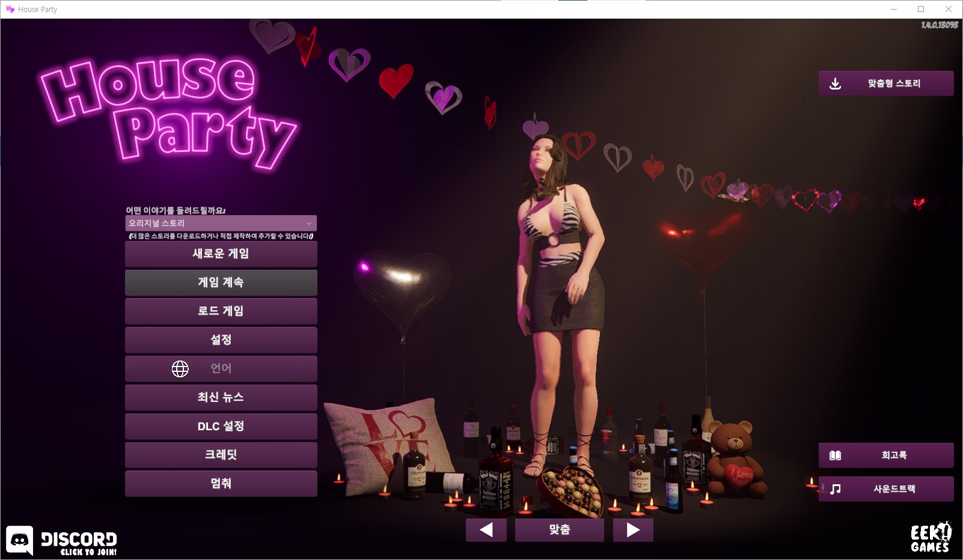Image resolution: width=963 pixels, height=560 pixels.
Task: Click the House Party app icon in title bar
Action: (x=10, y=9)
